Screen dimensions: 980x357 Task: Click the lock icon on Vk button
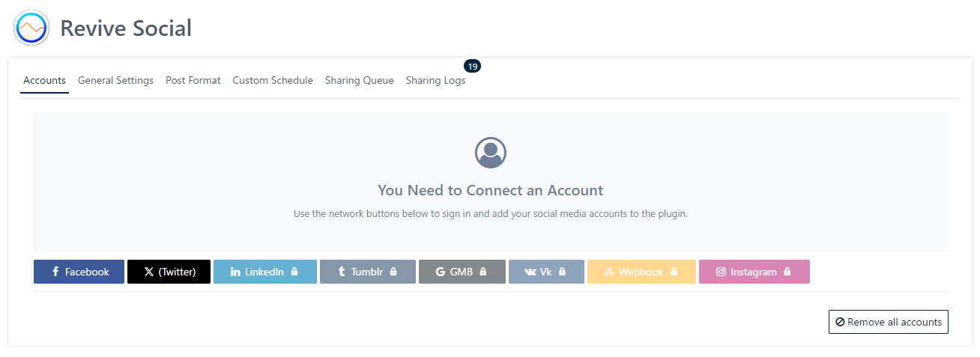coord(562,272)
